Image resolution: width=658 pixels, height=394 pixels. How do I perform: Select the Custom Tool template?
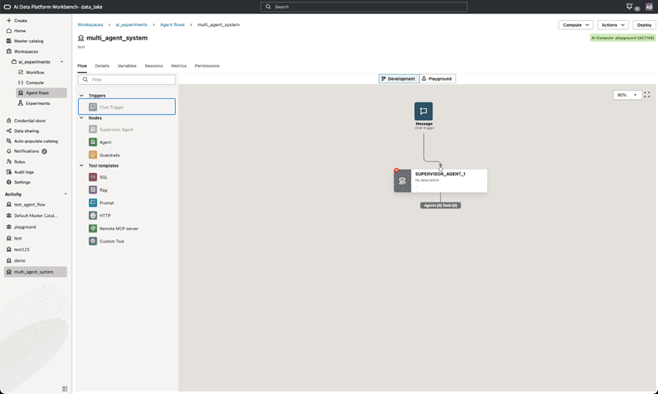coord(106,241)
